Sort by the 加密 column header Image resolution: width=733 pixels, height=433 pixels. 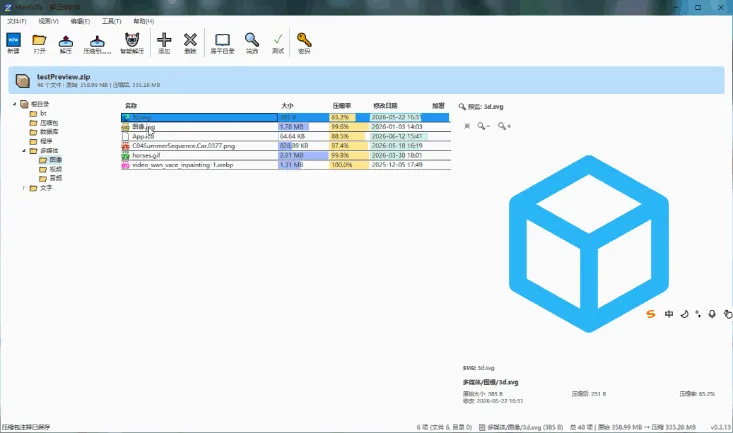click(438, 106)
